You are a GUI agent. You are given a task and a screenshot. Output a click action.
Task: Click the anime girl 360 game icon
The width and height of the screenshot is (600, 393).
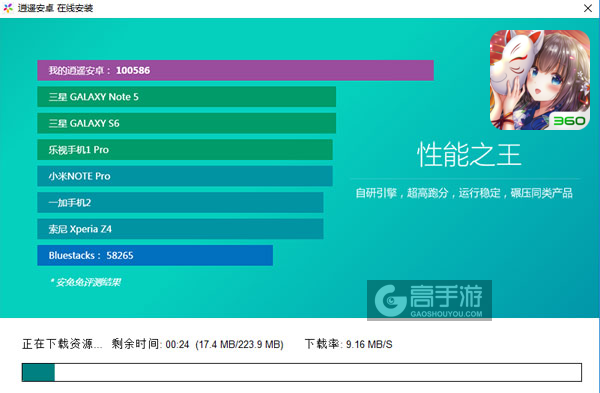[x=540, y=80]
